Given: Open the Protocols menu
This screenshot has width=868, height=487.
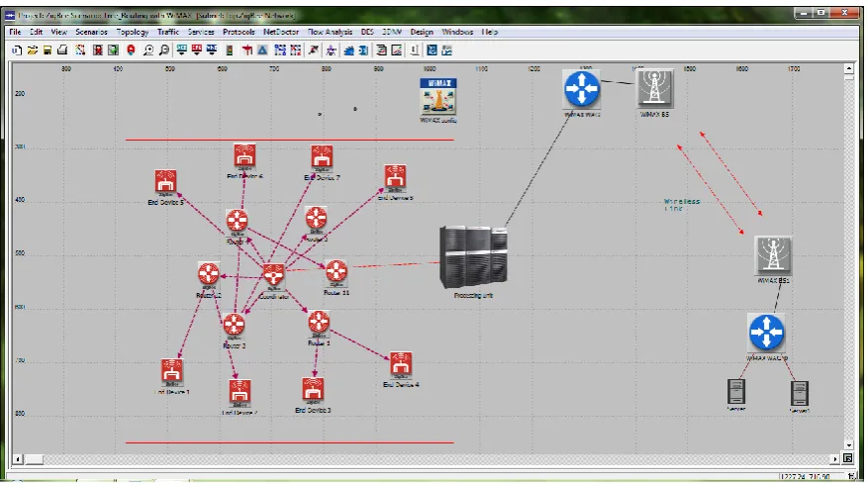Looking at the screenshot, I should (x=239, y=32).
